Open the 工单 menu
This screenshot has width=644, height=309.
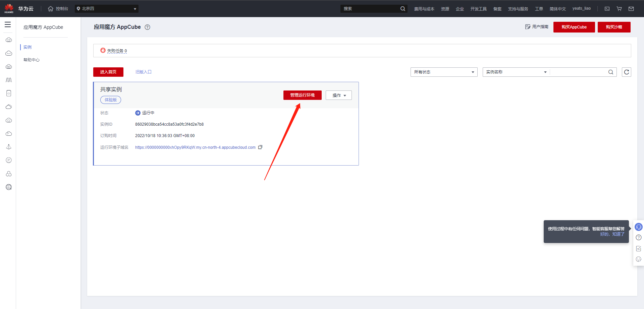pos(539,9)
